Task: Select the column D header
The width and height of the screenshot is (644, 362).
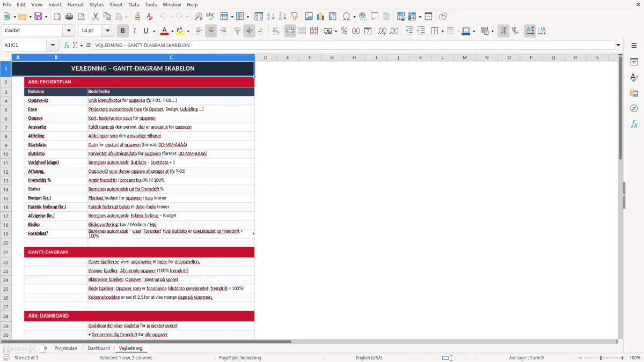Action: point(266,57)
